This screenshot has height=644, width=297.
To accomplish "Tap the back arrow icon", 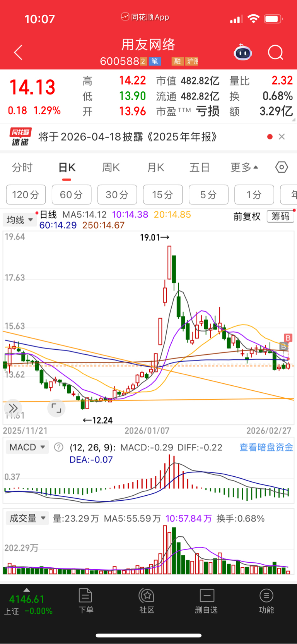I will (18, 52).
